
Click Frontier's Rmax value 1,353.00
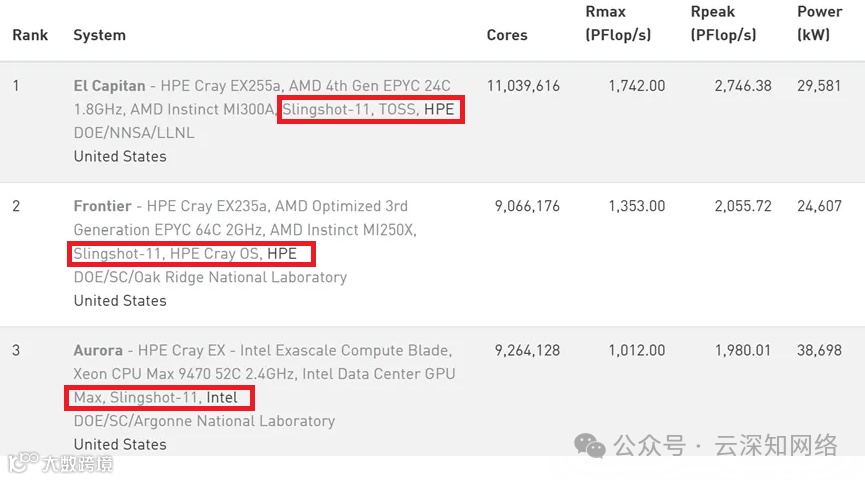pos(636,206)
